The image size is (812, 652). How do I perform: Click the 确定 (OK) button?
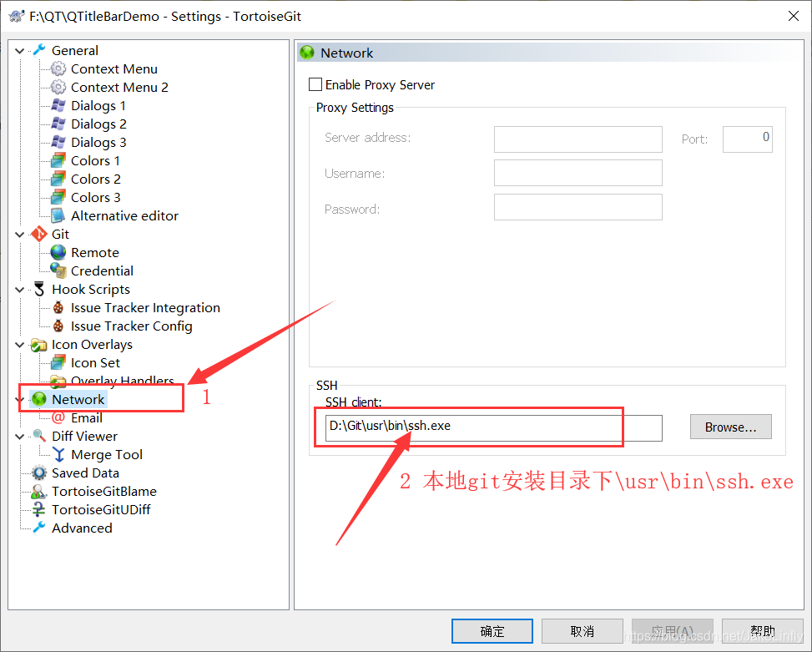tap(492, 631)
